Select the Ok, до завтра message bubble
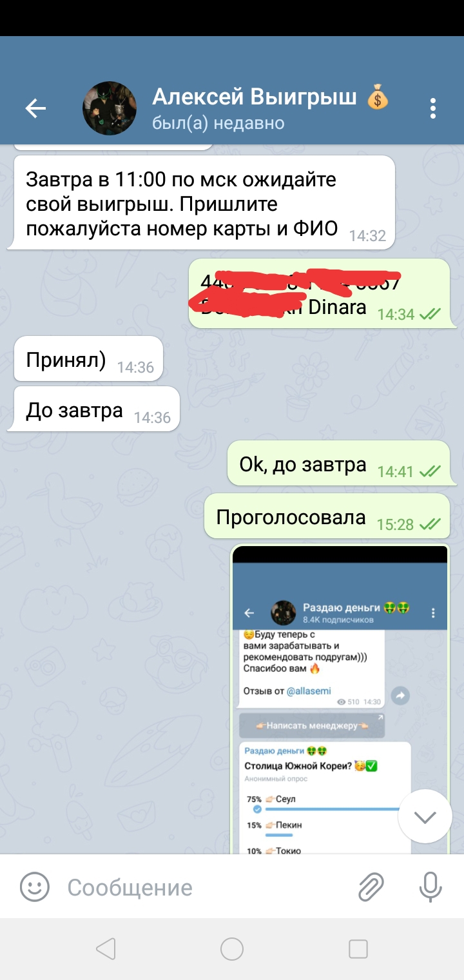464x980 pixels. coord(338,463)
